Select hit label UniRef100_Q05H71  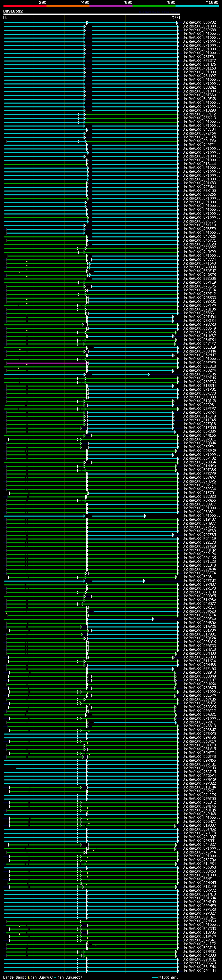point(199,822)
